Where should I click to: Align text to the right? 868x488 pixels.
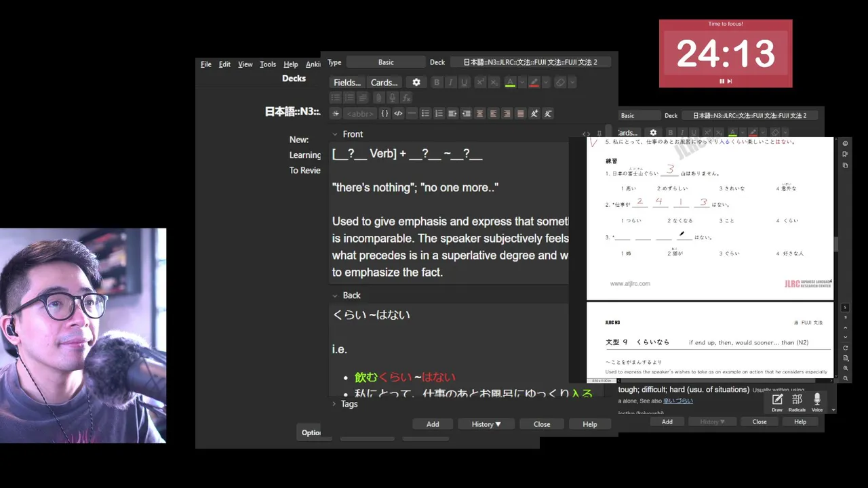point(507,113)
